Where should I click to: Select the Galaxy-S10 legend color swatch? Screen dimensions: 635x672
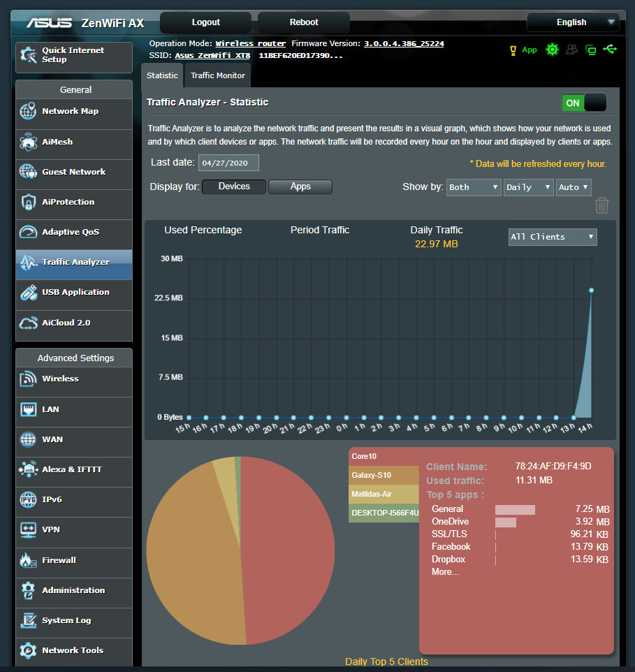click(384, 475)
